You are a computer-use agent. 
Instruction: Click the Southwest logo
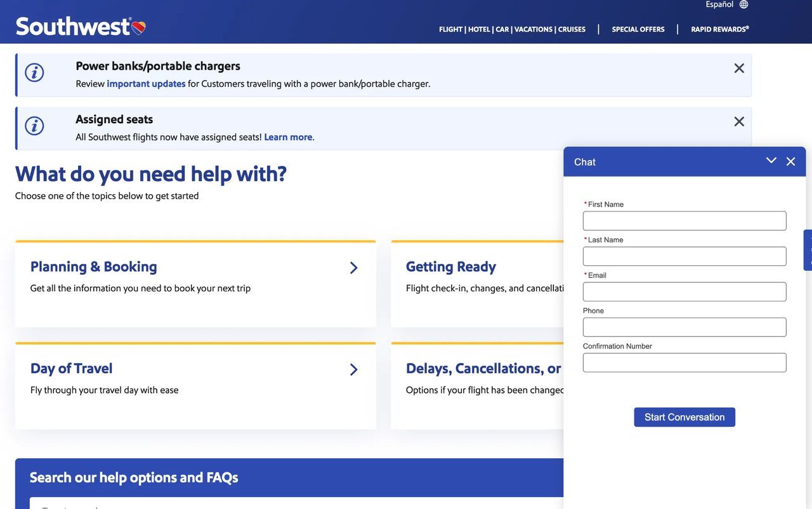[81, 27]
